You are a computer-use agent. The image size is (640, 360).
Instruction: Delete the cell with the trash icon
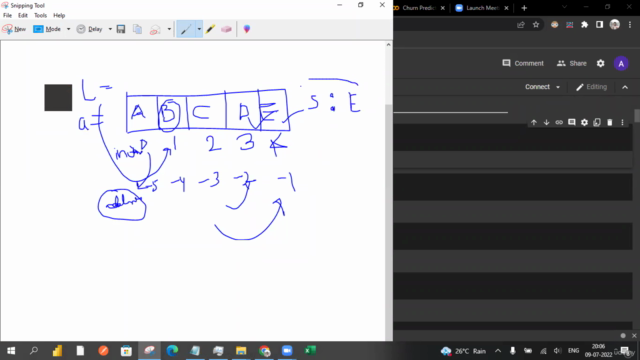click(610, 122)
